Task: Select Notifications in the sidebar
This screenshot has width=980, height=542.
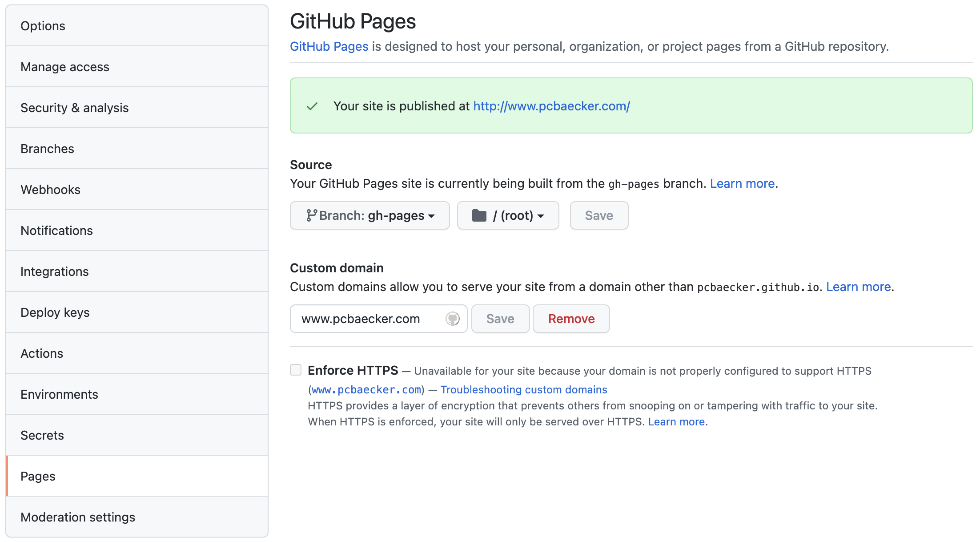Action: click(137, 231)
